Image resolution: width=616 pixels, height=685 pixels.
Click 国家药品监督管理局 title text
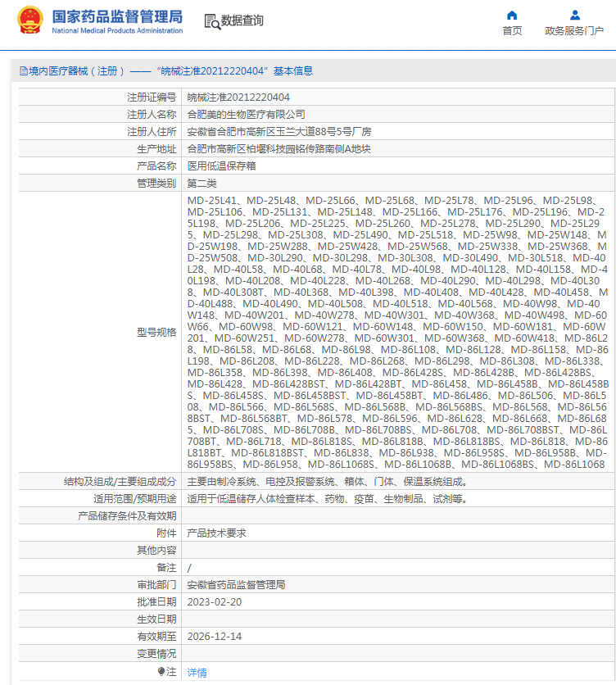click(117, 16)
